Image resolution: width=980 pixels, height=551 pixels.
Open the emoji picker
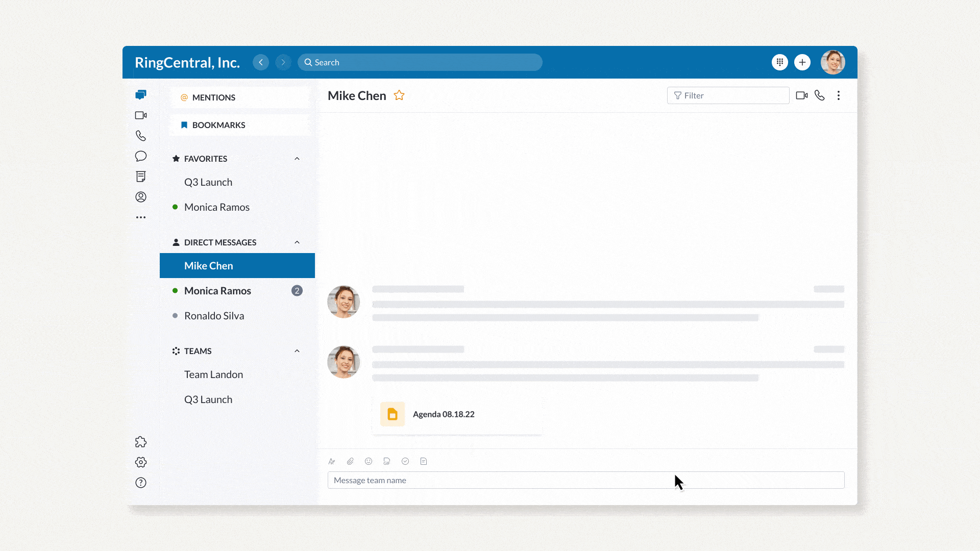369,461
